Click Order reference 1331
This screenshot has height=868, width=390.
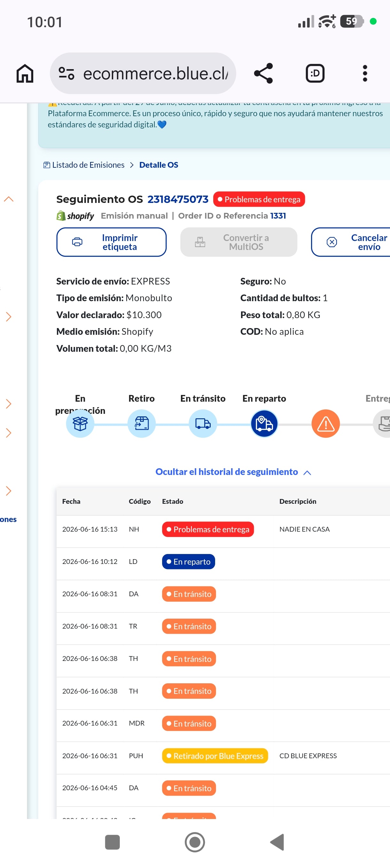click(x=278, y=216)
